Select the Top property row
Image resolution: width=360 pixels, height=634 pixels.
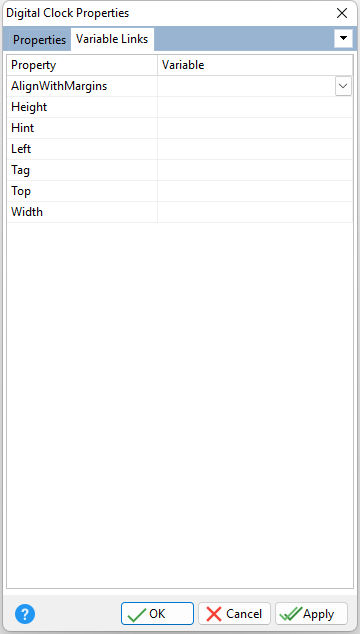[x=180, y=191]
